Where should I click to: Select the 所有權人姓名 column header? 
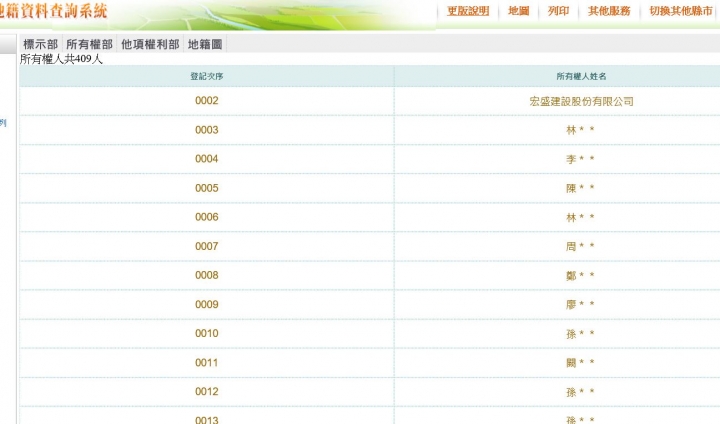(581, 76)
